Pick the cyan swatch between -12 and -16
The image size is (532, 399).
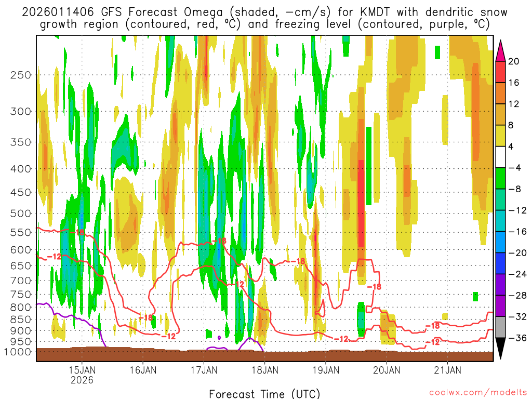pos(500,221)
